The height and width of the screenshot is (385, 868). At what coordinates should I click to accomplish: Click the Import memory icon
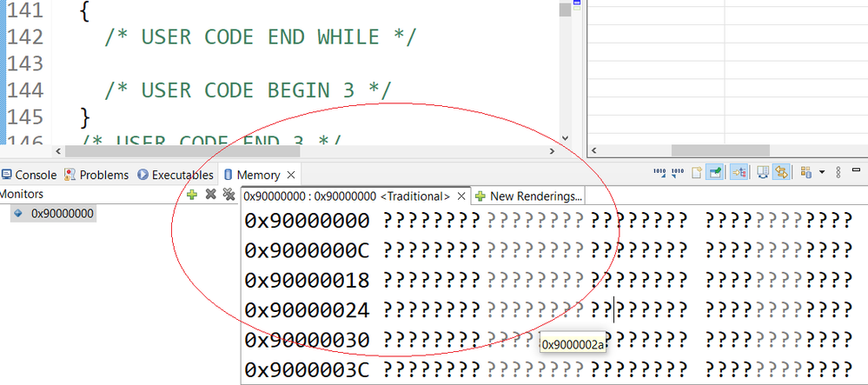[x=659, y=172]
